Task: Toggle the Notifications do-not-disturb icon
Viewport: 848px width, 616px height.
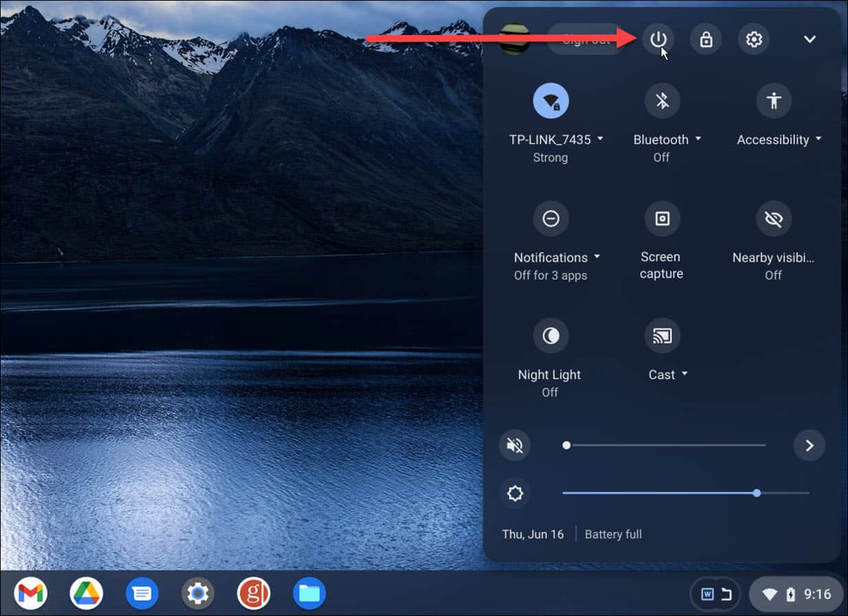Action: [551, 219]
